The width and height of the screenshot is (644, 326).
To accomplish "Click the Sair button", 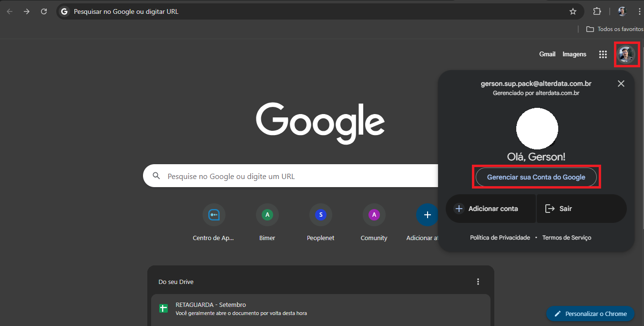I will (582, 209).
